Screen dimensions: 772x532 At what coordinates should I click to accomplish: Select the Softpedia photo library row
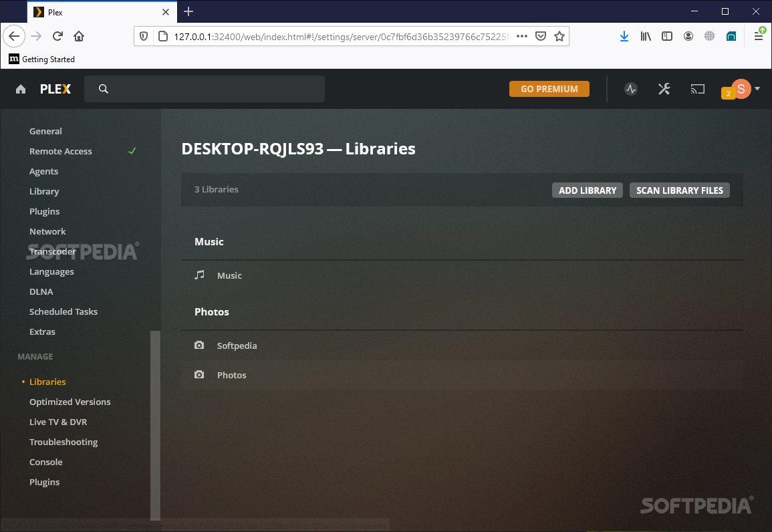point(462,346)
